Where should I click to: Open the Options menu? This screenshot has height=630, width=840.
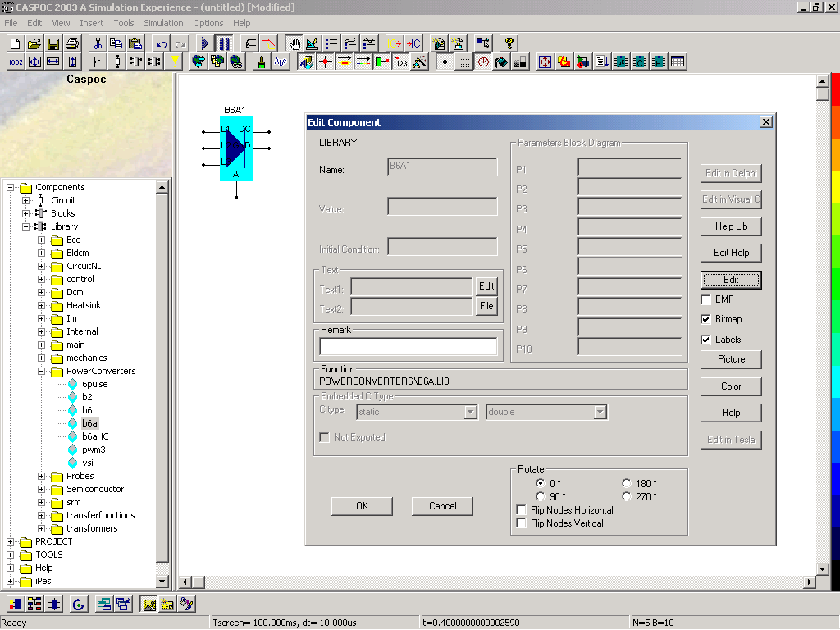[208, 23]
